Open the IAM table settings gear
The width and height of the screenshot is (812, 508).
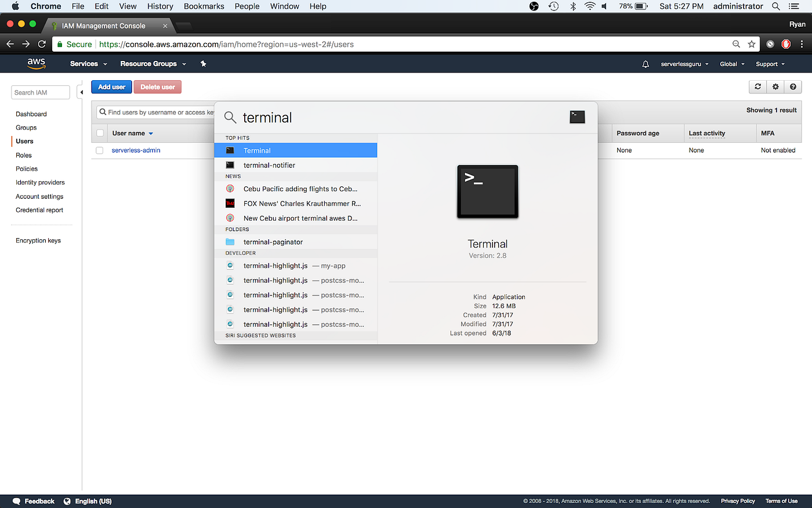click(x=775, y=87)
